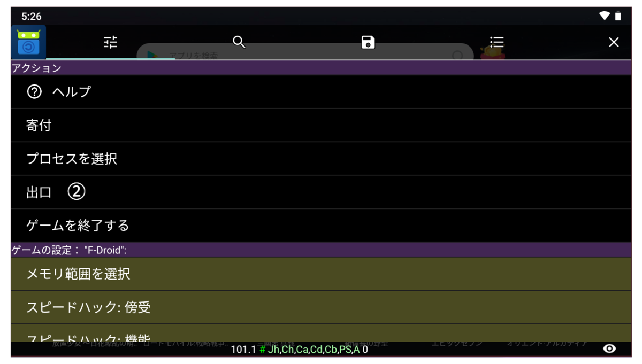This screenshot has height=364, width=642.
Task: Tap the status text 101.1 # Jh,Ch,Ca,Cd,Cb,PS,A 0
Action: click(x=299, y=350)
